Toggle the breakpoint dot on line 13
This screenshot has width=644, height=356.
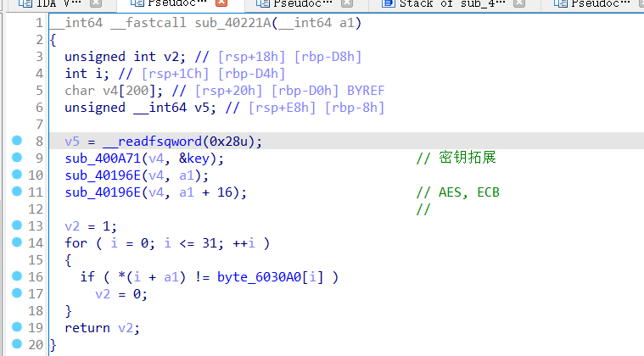(x=17, y=225)
